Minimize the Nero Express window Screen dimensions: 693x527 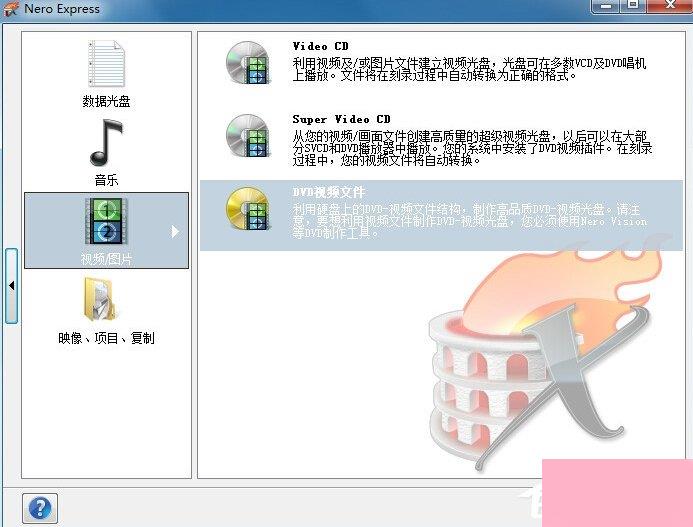(606, 6)
